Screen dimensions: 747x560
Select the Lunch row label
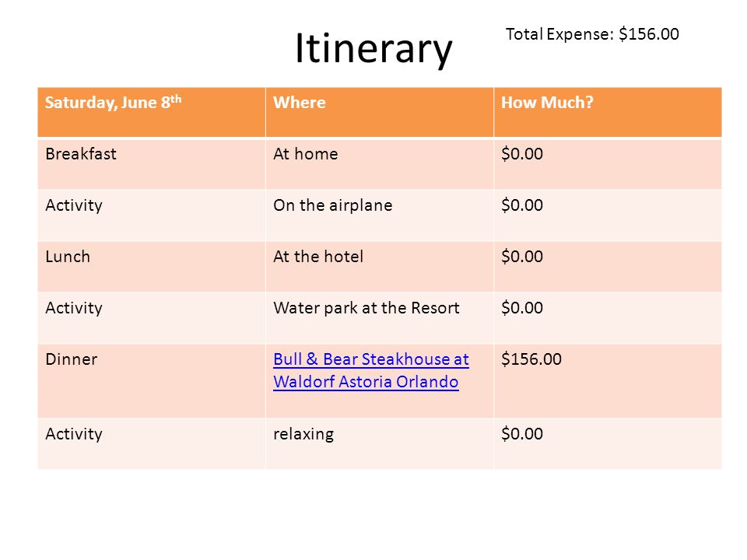coord(152,266)
